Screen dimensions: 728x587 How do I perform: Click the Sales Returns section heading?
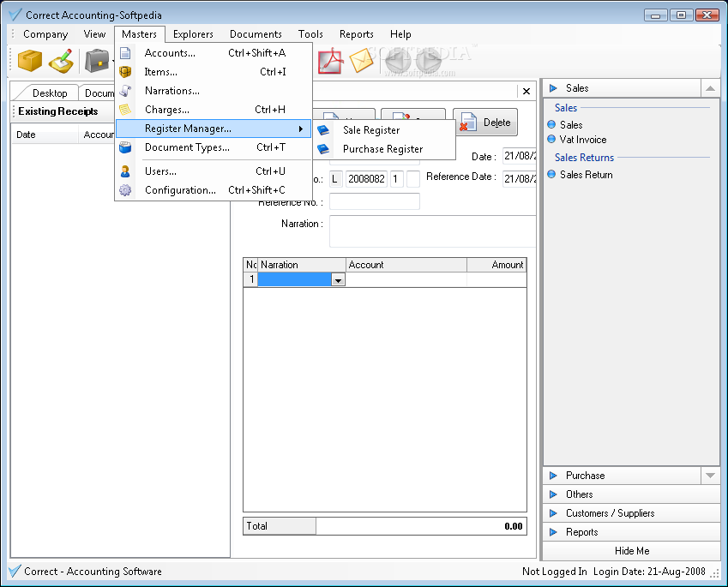[584, 158]
